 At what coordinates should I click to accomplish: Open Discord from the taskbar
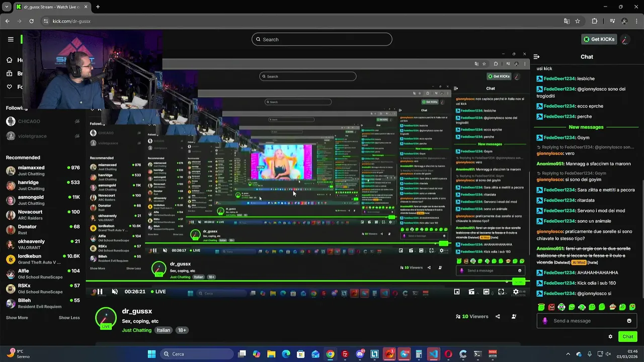tap(360, 354)
